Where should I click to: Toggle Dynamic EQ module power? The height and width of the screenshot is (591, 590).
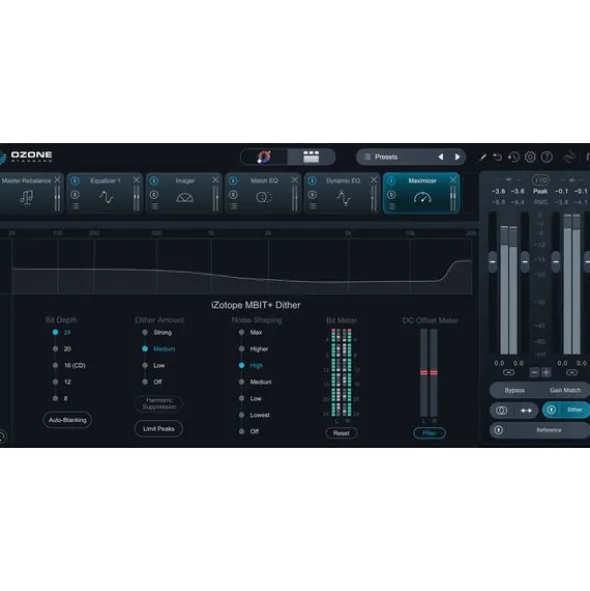pyautogui.click(x=312, y=181)
